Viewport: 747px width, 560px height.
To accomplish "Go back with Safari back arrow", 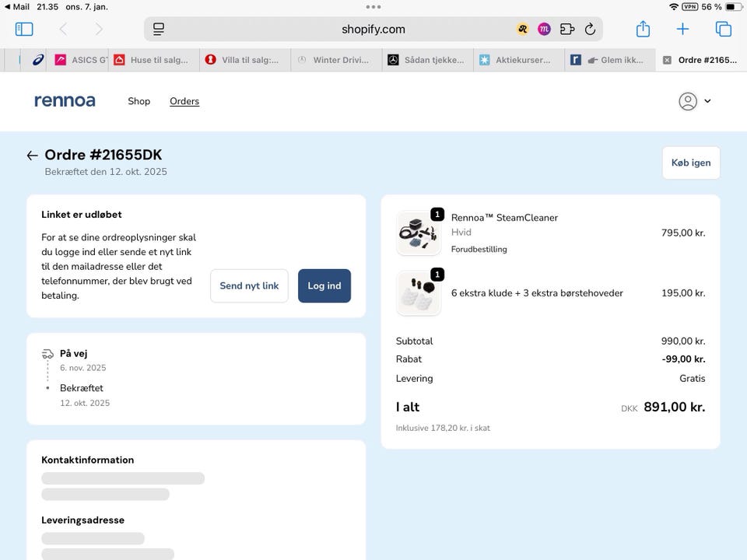I will 63,29.
